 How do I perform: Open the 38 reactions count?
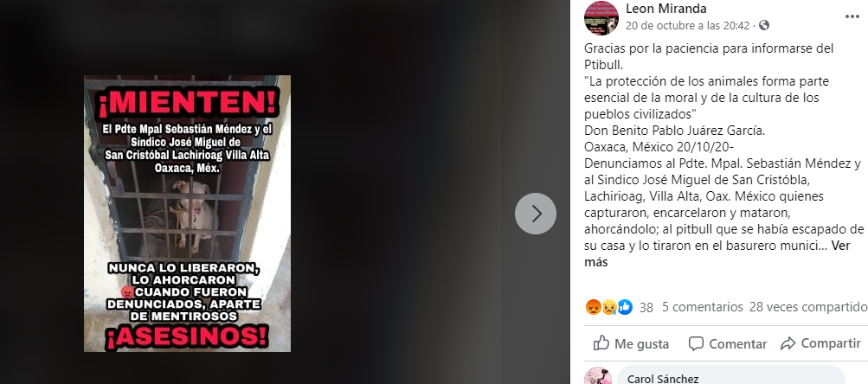pos(646,308)
